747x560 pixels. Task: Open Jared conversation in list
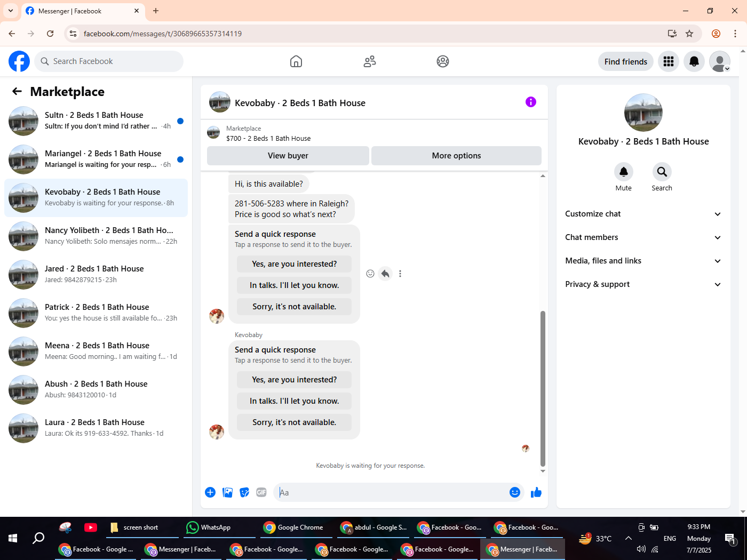point(96,274)
